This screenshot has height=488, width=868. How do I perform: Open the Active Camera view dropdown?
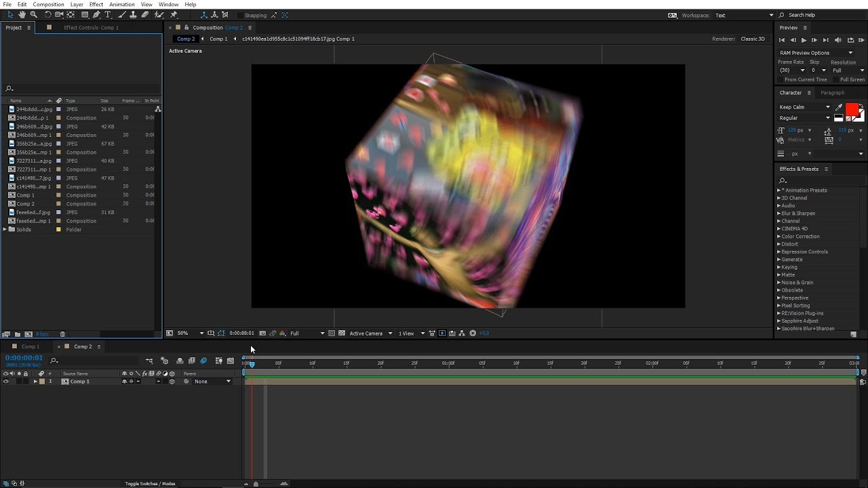(370, 333)
